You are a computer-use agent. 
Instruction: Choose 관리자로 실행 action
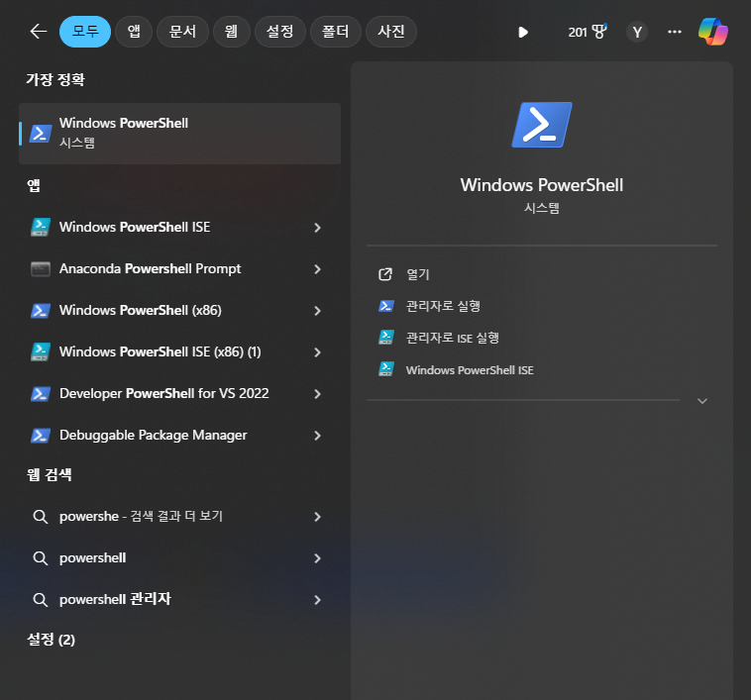pyautogui.click(x=443, y=306)
